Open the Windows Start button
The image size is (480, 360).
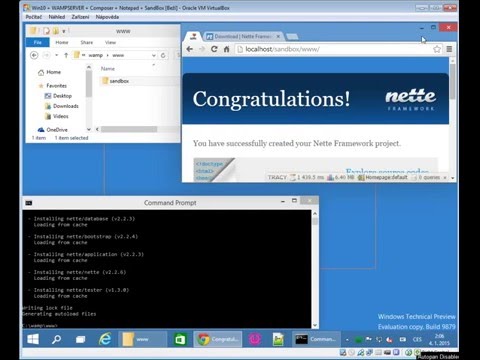tap(33, 339)
